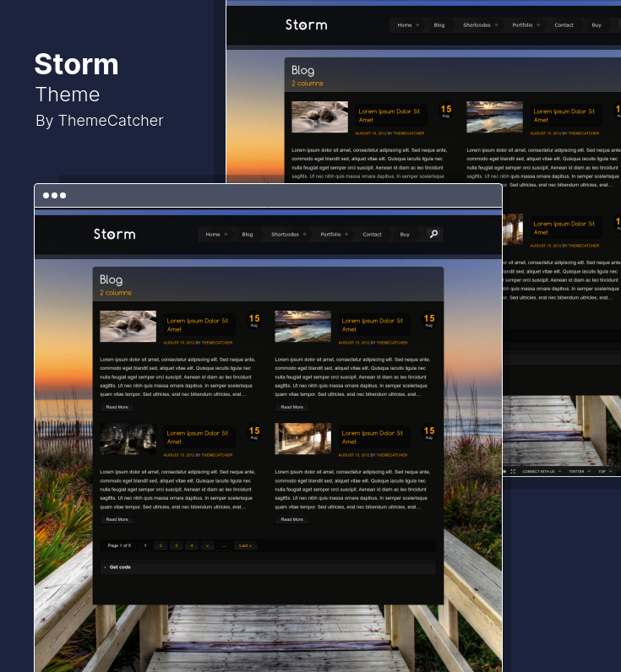Screen dimensions: 621x672
Task: Expand the Shortcodes menu arrow in the back window
Action: [496, 24]
